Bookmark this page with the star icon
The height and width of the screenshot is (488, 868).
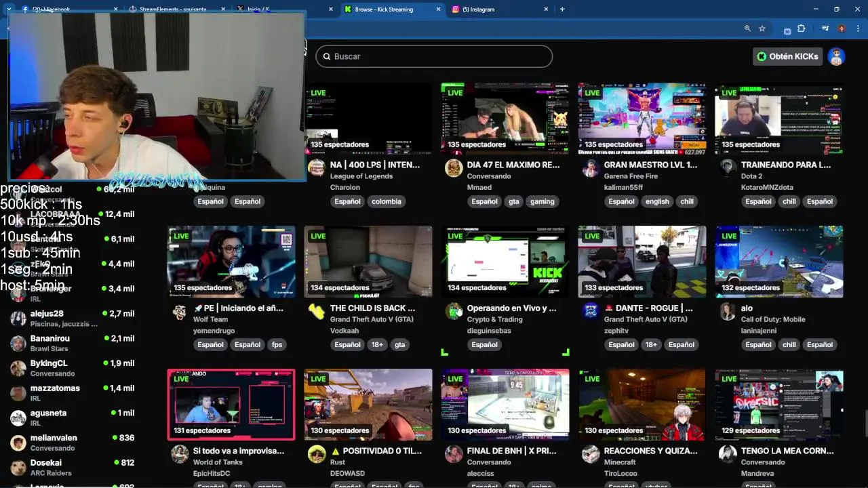tap(762, 28)
